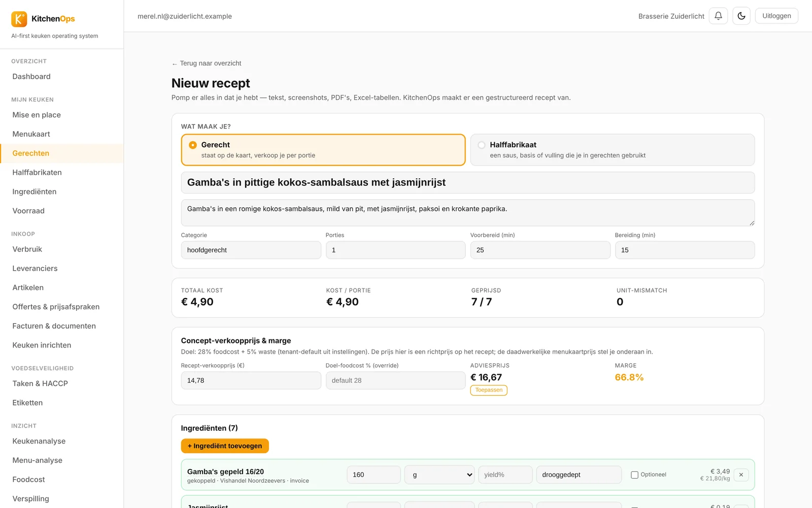
Task: Open Voorraad in sidebar
Action: (x=28, y=211)
